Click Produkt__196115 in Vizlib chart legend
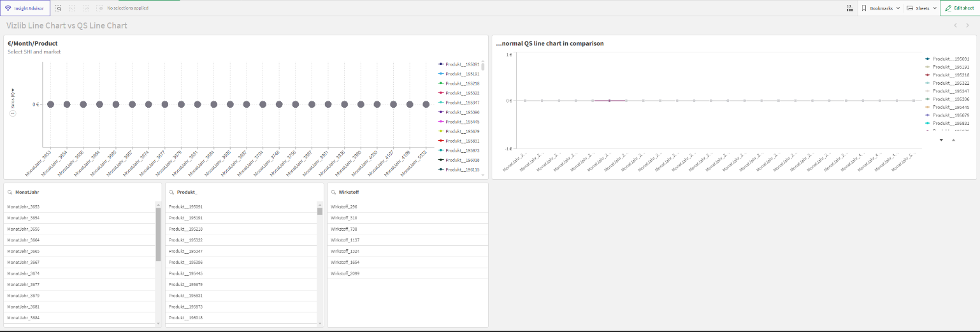 click(459, 170)
